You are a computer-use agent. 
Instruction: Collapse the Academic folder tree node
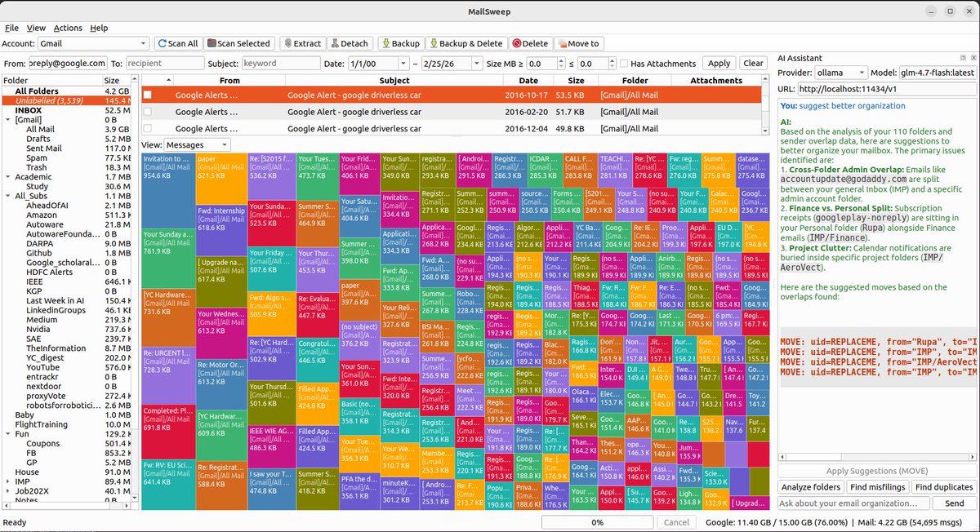click(8, 176)
